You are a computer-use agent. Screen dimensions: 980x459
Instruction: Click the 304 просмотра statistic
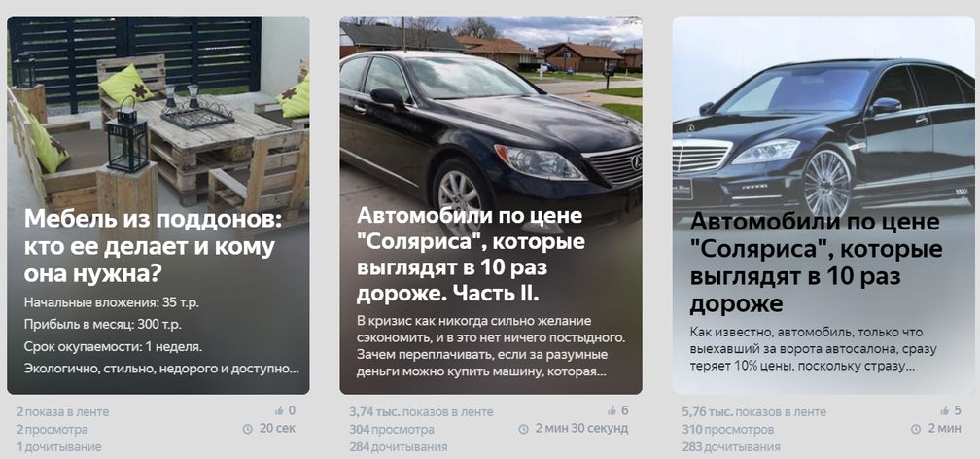click(x=391, y=430)
